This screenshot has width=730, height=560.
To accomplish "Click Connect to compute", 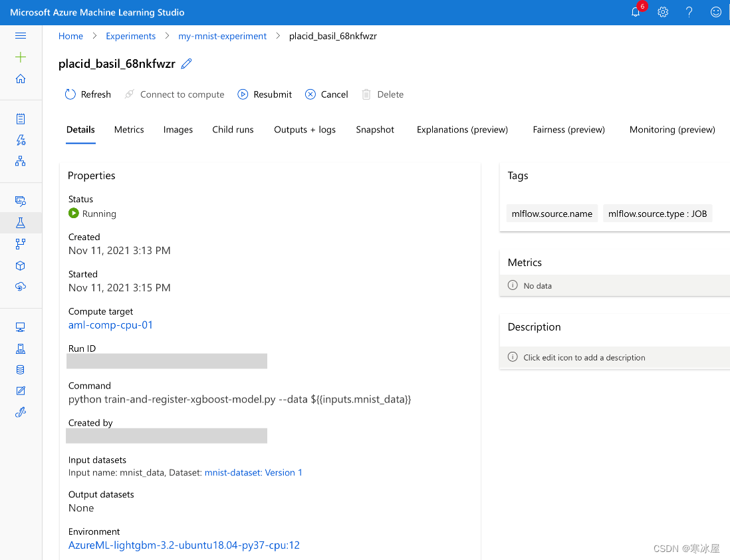I will coord(175,94).
